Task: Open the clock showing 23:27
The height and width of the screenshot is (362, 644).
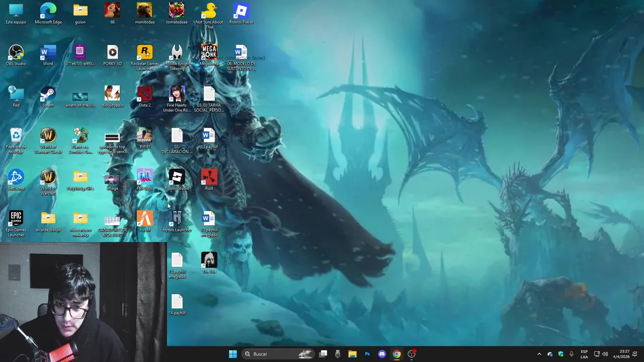Action: click(x=621, y=354)
